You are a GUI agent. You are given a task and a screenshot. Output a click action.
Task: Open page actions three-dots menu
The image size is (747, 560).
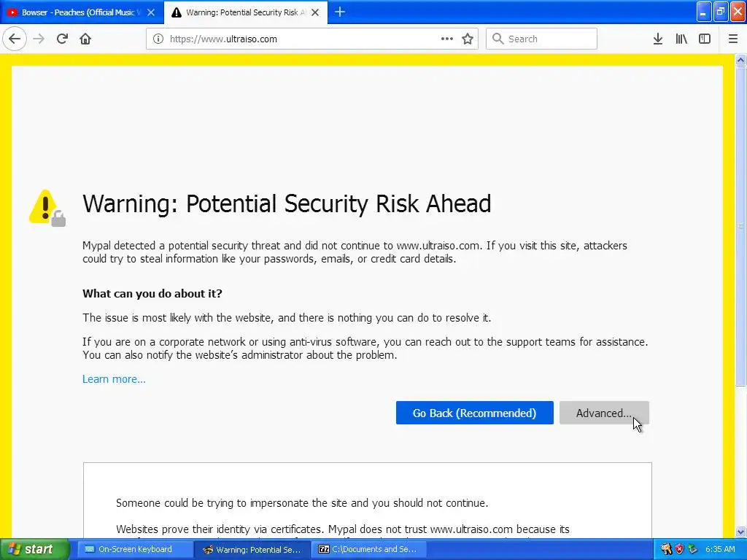(x=447, y=39)
